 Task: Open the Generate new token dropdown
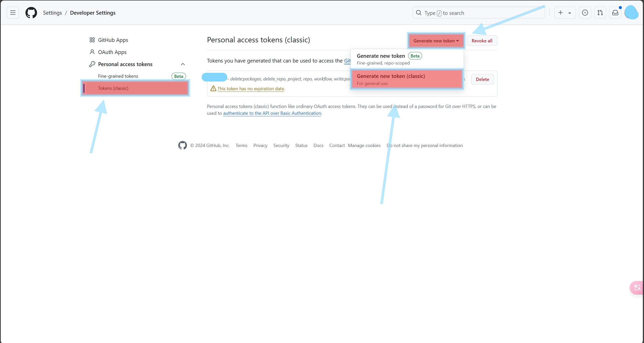click(x=436, y=41)
